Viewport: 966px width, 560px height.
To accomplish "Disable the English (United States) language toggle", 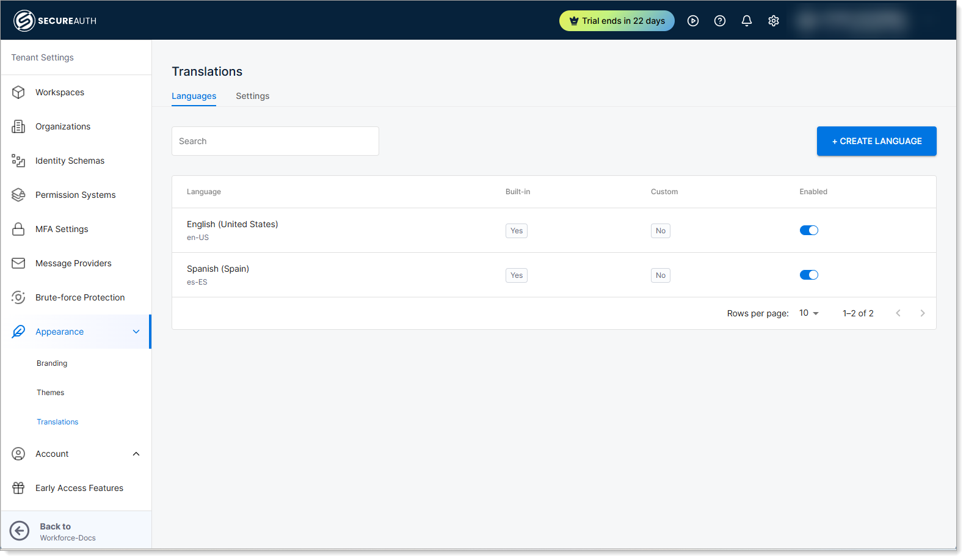I will tap(808, 230).
